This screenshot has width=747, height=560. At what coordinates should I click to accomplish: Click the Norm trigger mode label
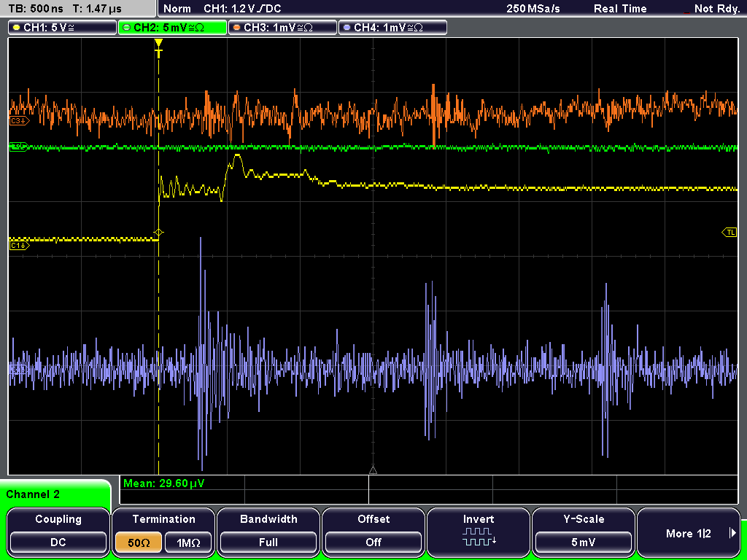coord(177,9)
